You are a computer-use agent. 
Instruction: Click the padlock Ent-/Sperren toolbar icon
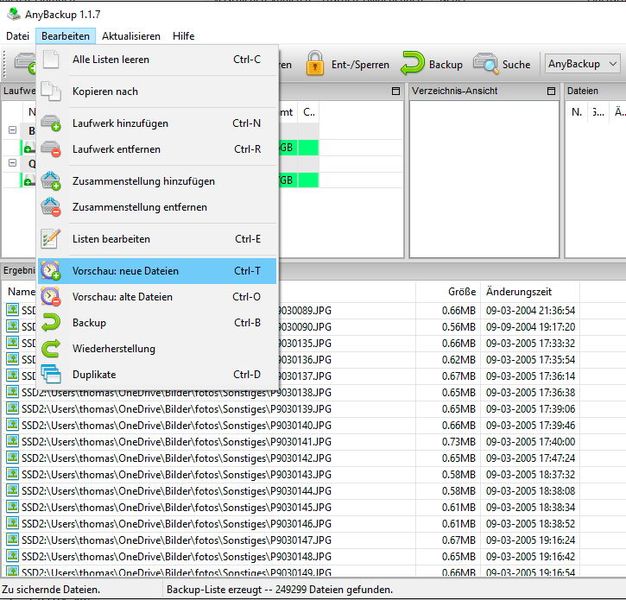tap(315, 63)
